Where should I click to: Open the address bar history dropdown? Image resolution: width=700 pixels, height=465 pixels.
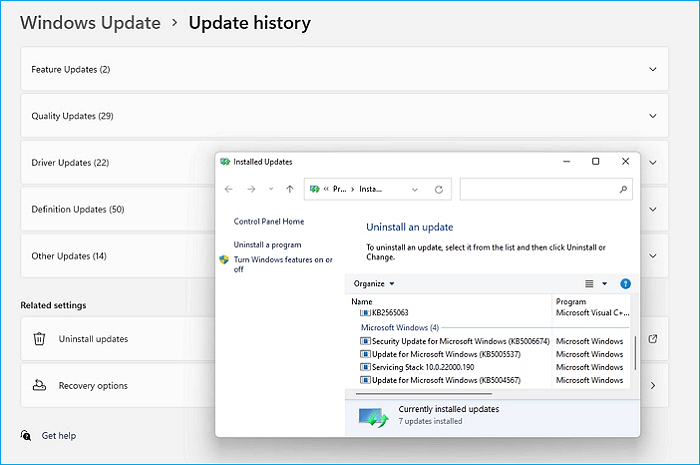(417, 189)
